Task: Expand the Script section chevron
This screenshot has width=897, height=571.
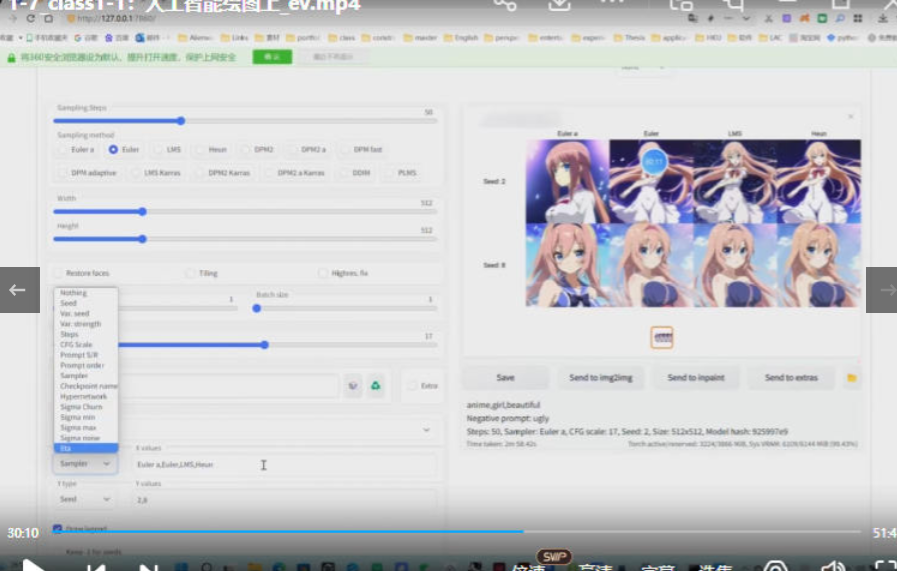Action: [427, 430]
